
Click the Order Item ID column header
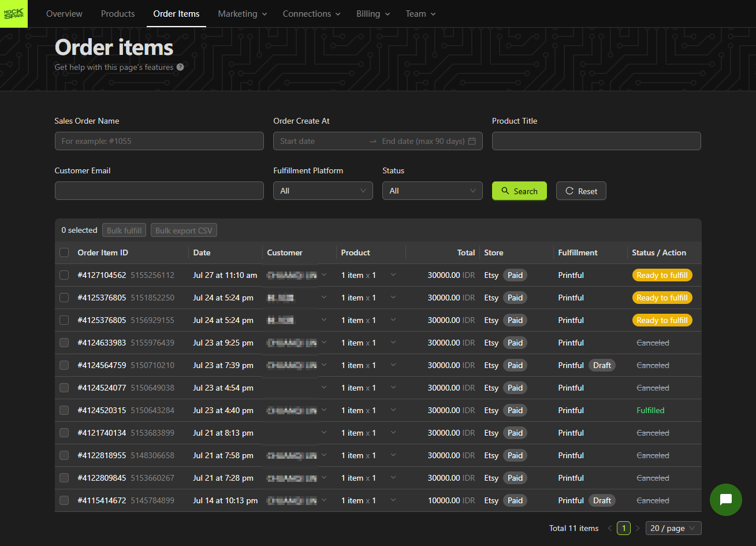103,252
